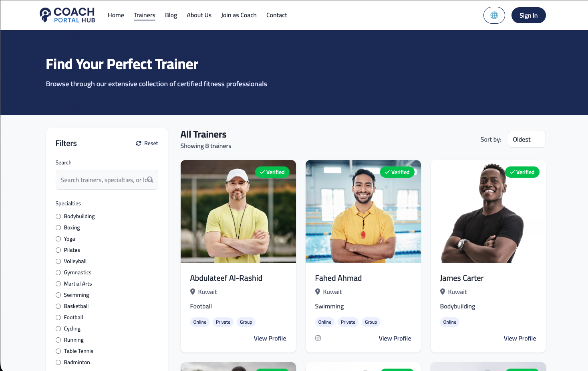The height and width of the screenshot is (371, 588).
Task: Click the Verified badge on Abdulateef Al-Rashid's card
Action: pyautogui.click(x=272, y=172)
